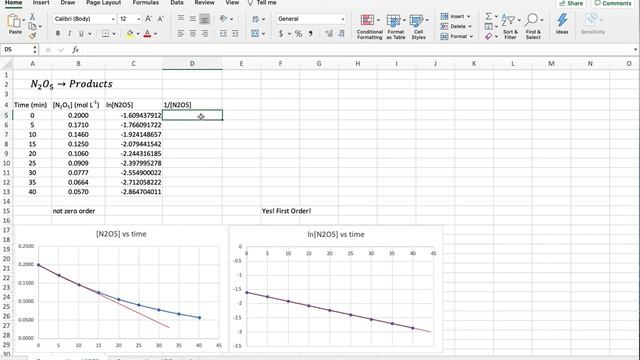Toggle bold formatting

click(x=58, y=33)
